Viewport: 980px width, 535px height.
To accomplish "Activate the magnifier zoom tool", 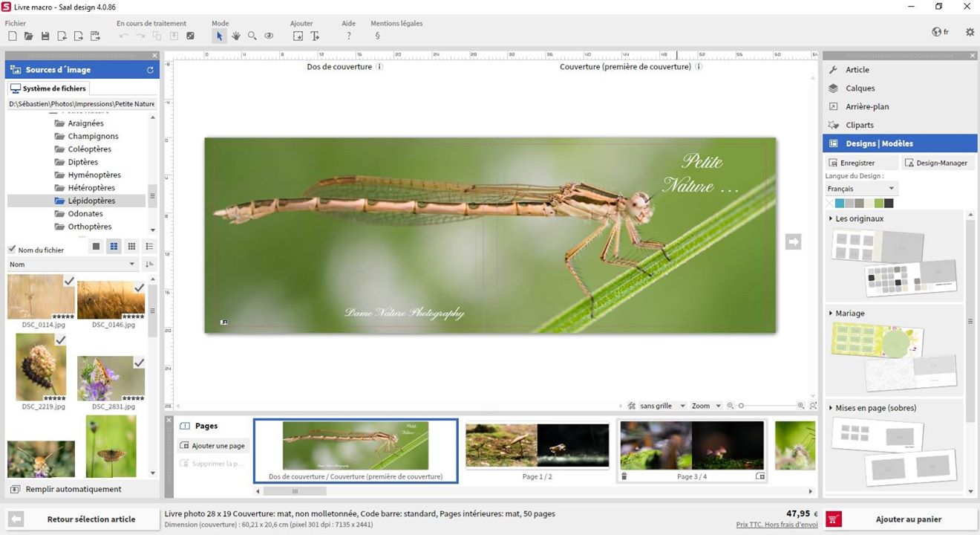I will pyautogui.click(x=252, y=36).
